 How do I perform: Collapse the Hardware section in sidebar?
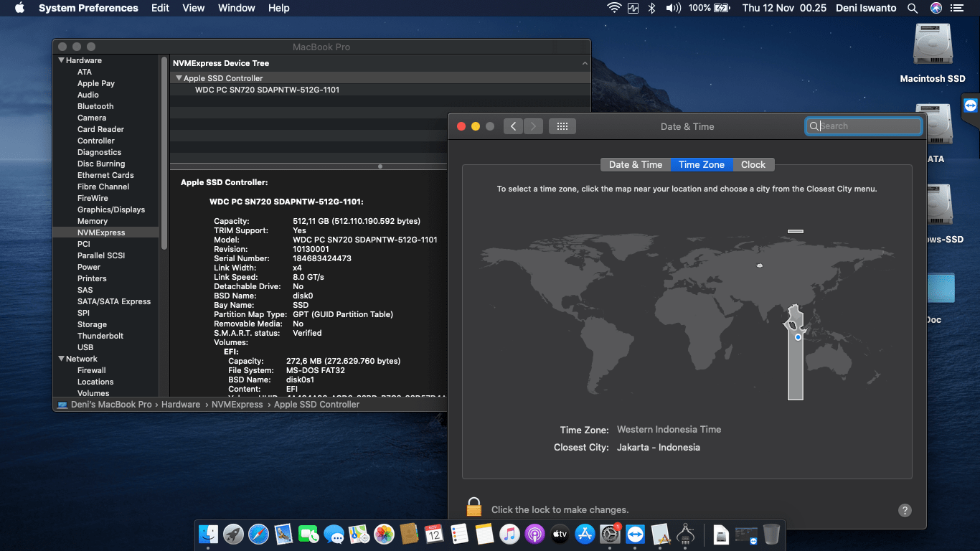point(61,60)
